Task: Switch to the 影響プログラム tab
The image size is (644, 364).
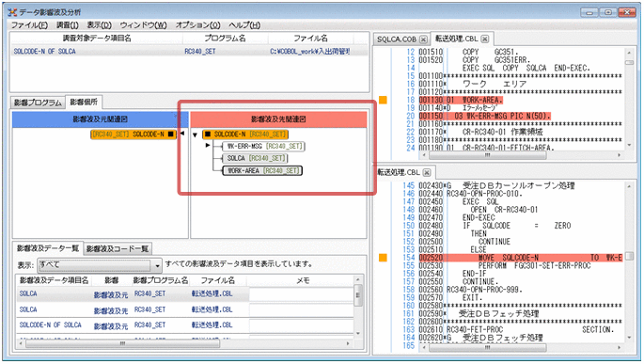Action: (x=38, y=103)
